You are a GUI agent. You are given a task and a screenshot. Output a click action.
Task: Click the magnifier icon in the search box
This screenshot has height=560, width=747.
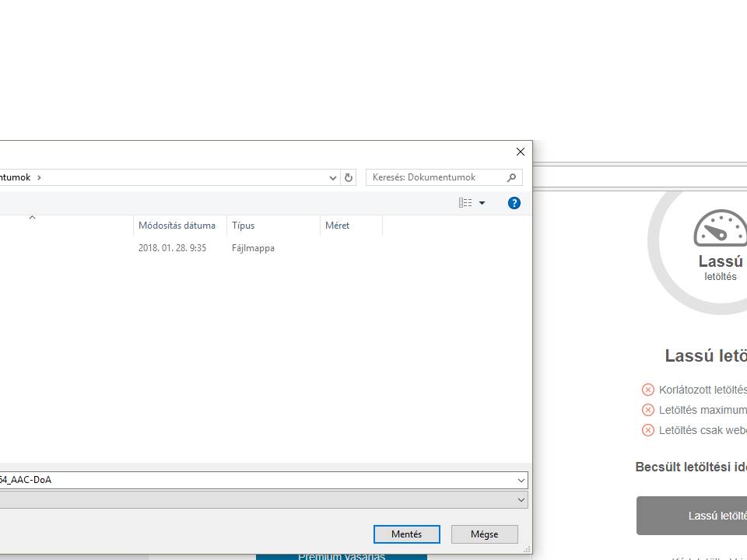tap(511, 177)
